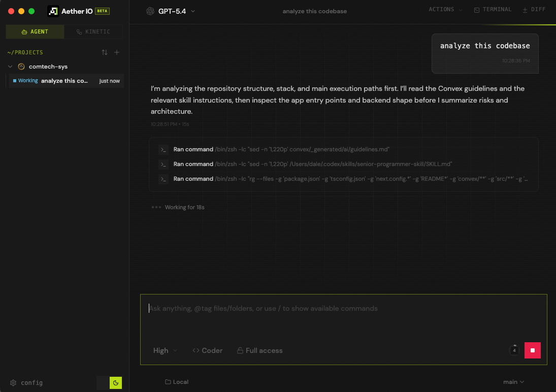This screenshot has height=392, width=556.
Task: Switch to the KINETIC tab
Action: point(93,31)
